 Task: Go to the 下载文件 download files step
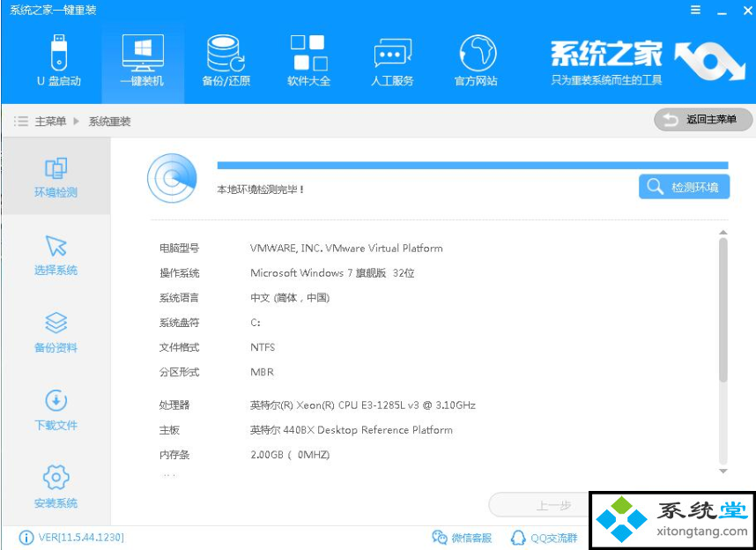tap(56, 410)
